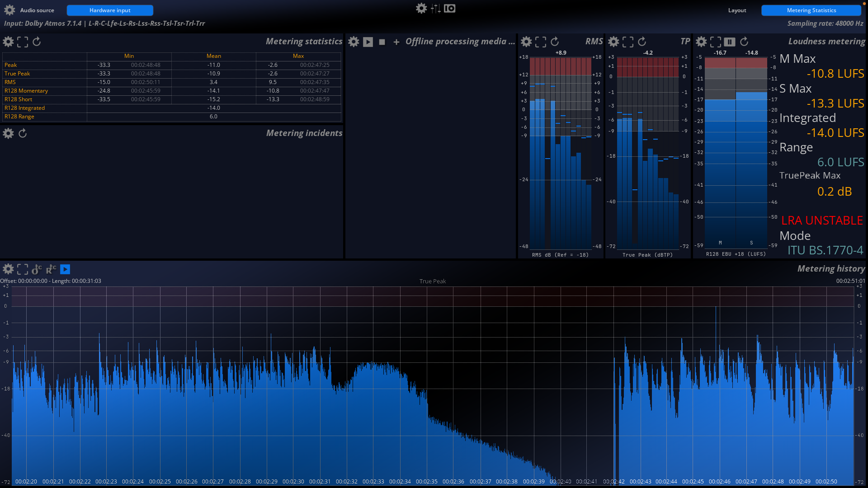Screen dimensions: 868x488
Task: Reset the Metering incidents panel
Action: coord(23,133)
